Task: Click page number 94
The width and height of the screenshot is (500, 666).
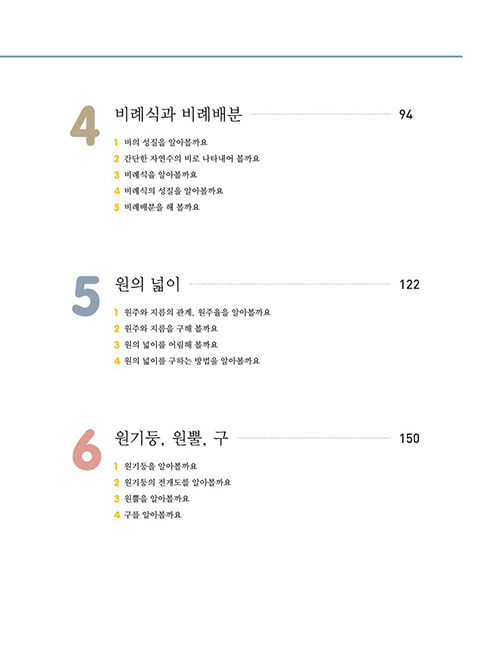Action: tap(406, 115)
